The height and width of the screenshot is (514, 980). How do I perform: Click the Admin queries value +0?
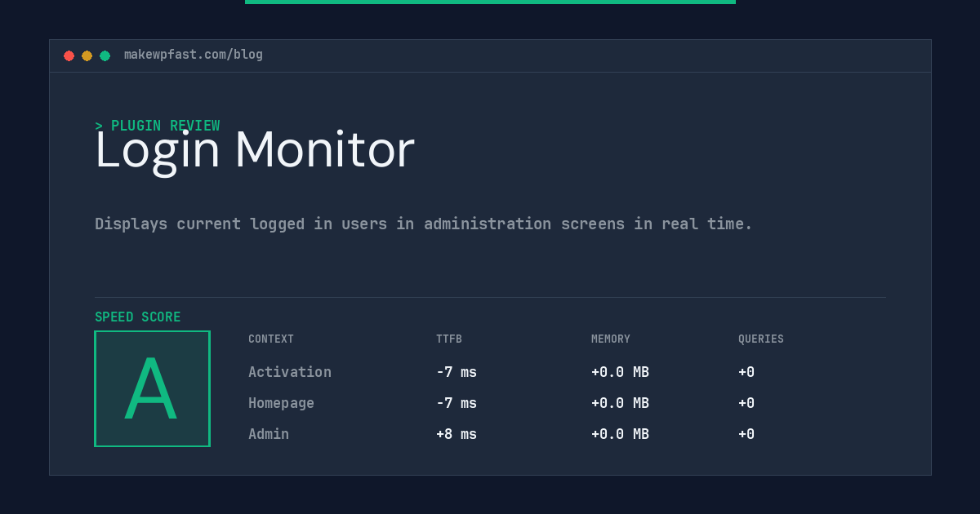pos(746,434)
